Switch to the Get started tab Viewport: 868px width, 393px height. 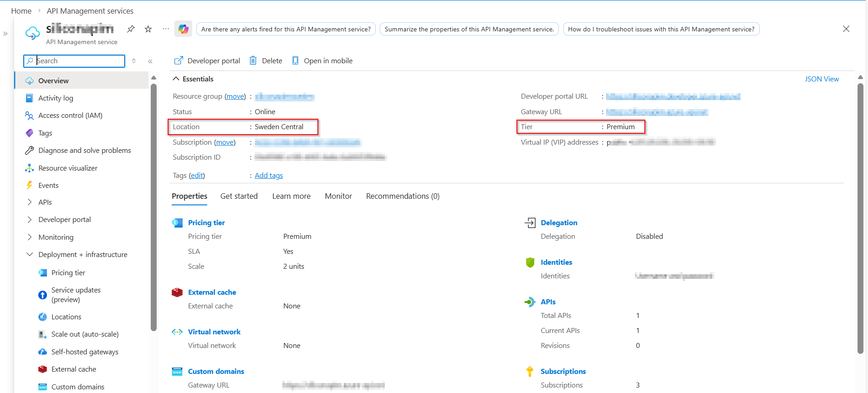pos(239,196)
